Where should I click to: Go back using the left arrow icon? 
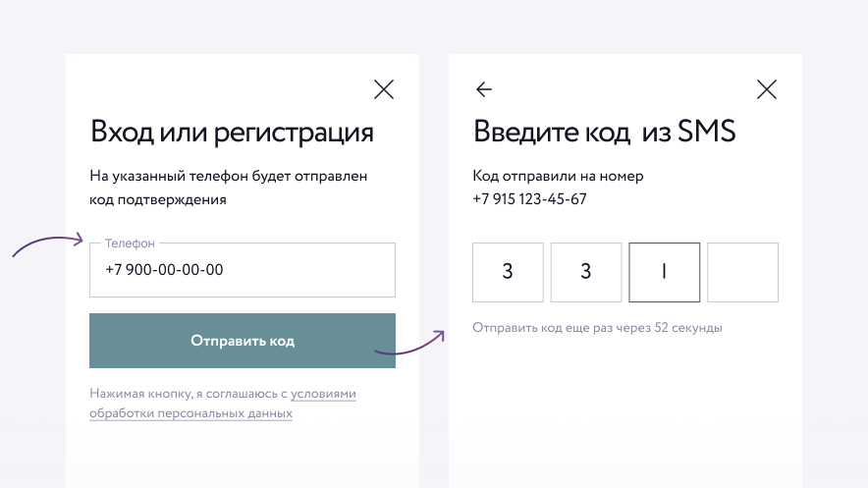(x=484, y=89)
